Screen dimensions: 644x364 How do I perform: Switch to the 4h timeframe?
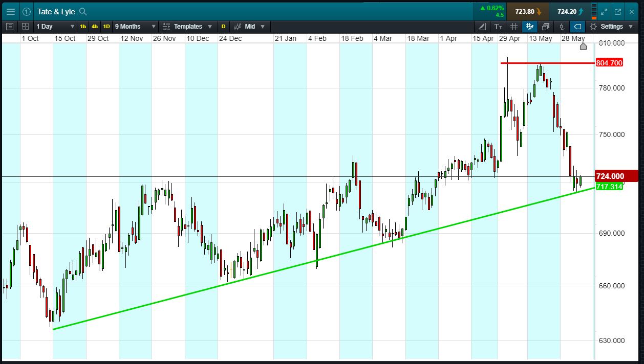coord(95,27)
